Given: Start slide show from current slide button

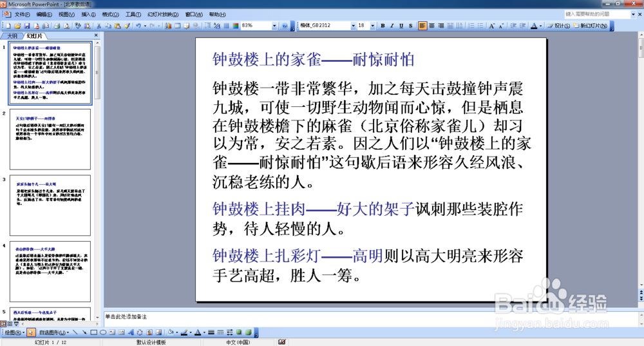Looking at the screenshot, I should point(17,324).
